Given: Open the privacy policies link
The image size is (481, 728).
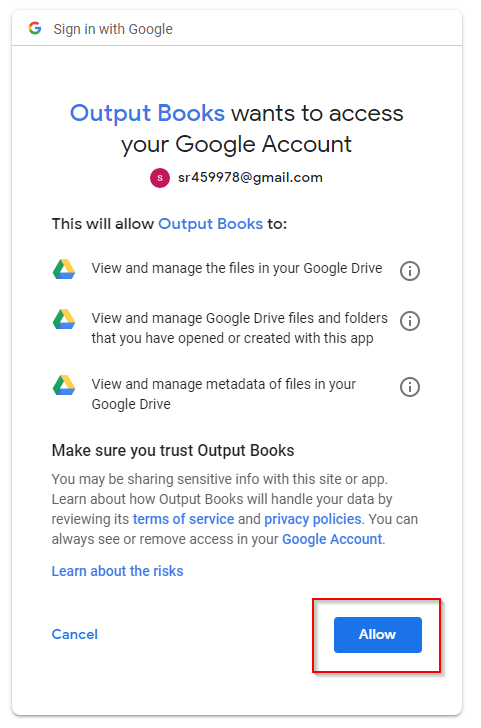Looking at the screenshot, I should pyautogui.click(x=312, y=519).
